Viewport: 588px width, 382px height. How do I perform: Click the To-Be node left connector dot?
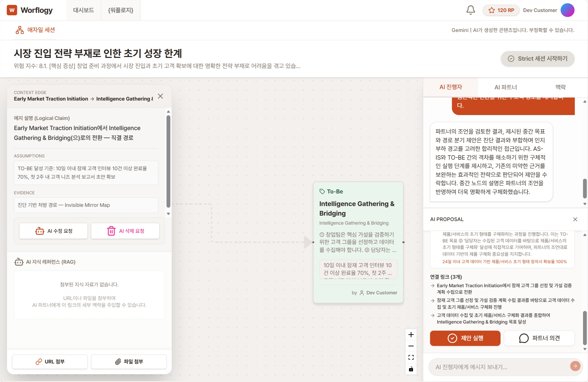click(313, 242)
